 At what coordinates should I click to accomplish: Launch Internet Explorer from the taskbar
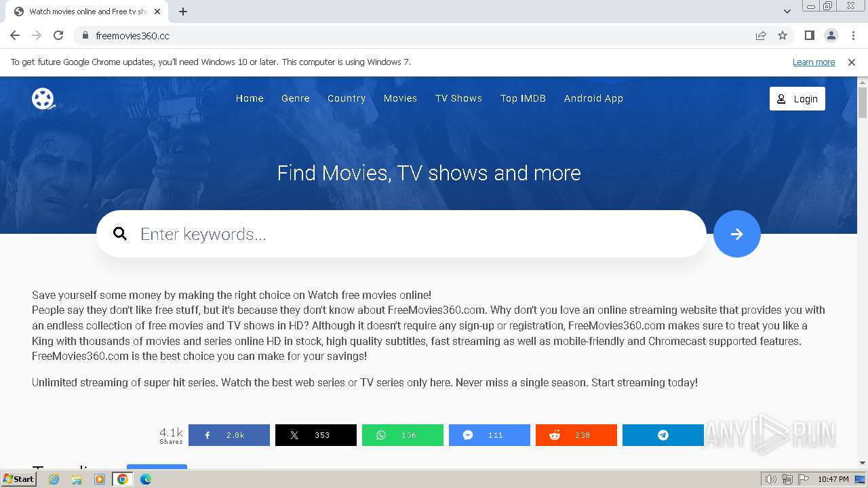coord(54,479)
